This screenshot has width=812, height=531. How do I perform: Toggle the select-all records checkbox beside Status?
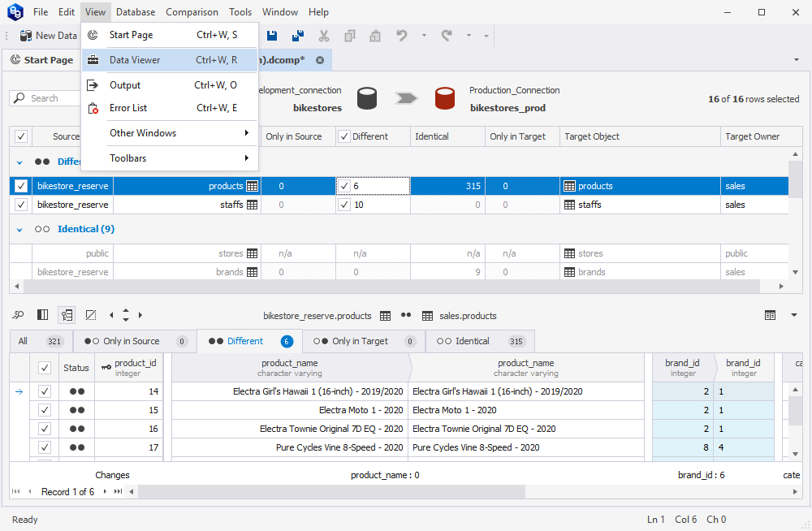click(x=45, y=368)
